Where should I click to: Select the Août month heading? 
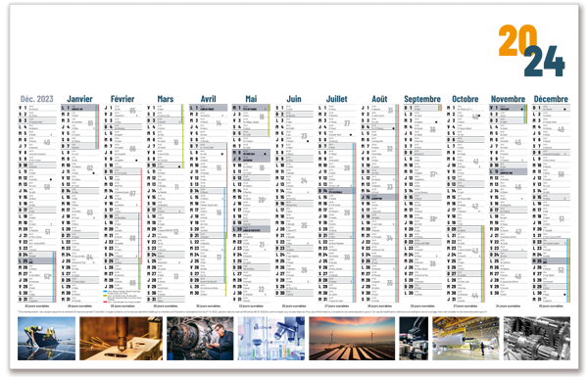(379, 99)
